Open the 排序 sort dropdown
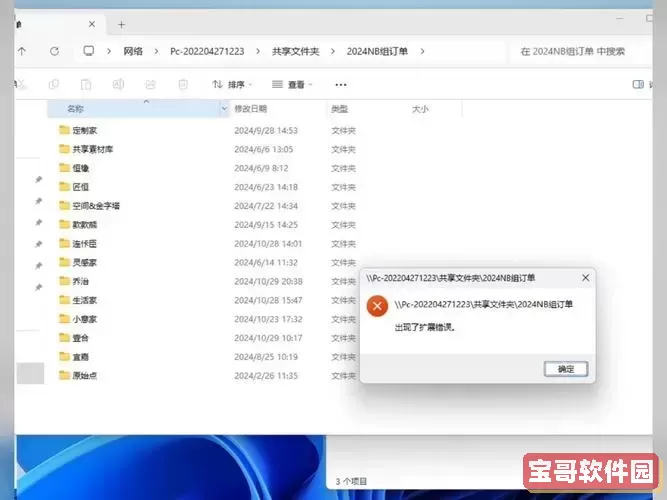667x500 pixels. 232,85
